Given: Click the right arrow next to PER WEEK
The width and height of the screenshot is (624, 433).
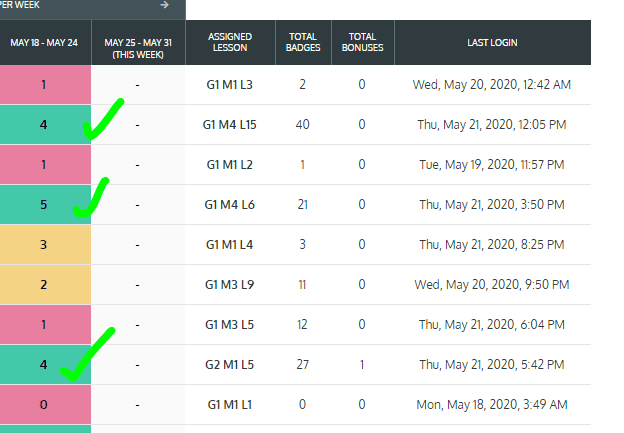Looking at the screenshot, I should point(164,5).
